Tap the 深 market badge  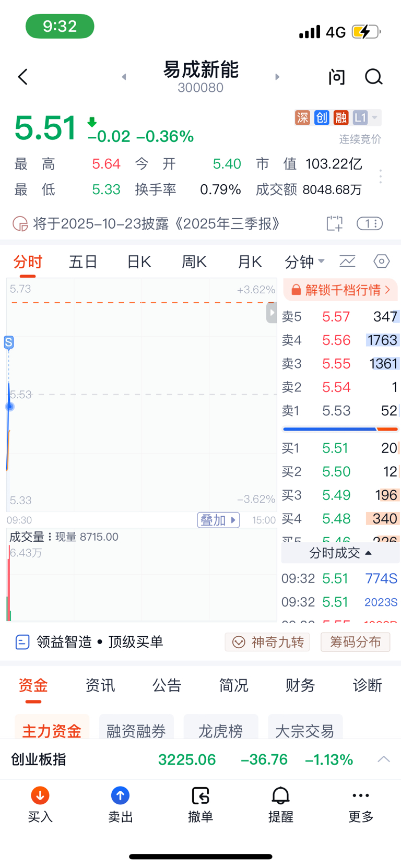302,117
